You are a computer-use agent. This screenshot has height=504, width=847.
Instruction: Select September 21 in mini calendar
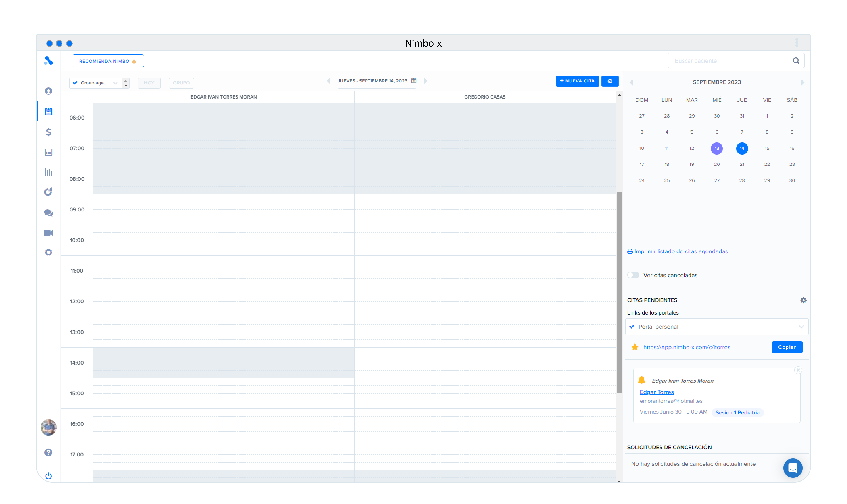tap(742, 164)
